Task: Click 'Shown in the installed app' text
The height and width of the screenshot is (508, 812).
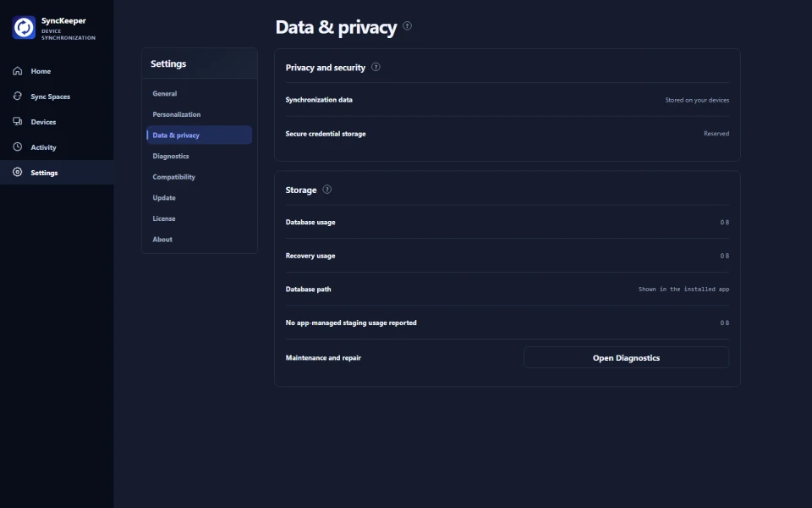Action: tap(683, 290)
